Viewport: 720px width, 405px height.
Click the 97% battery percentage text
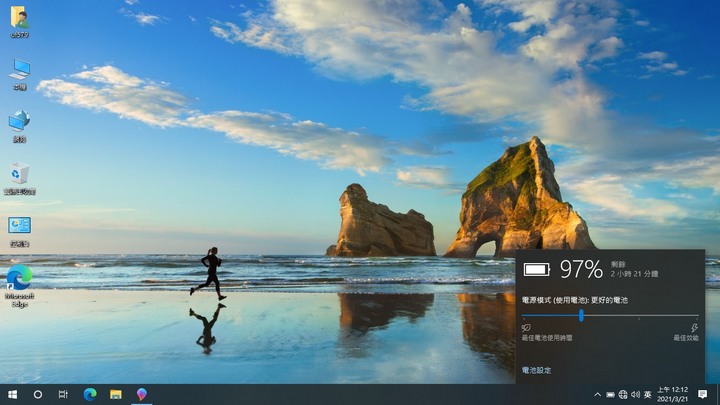581,269
